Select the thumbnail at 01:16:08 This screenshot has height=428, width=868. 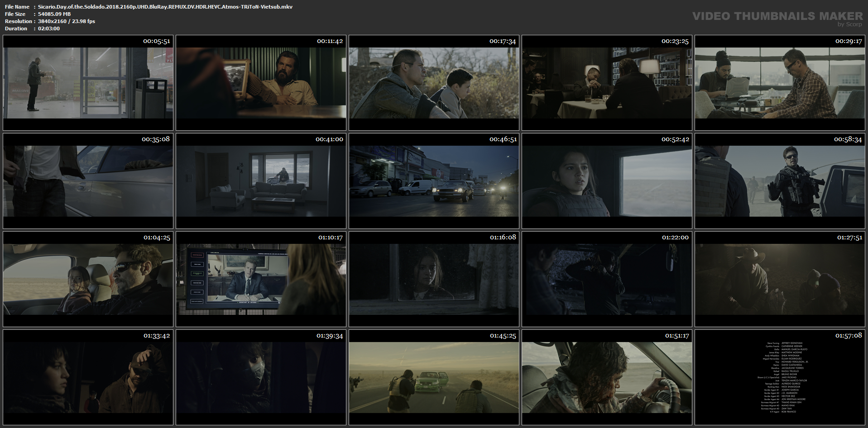pyautogui.click(x=434, y=279)
